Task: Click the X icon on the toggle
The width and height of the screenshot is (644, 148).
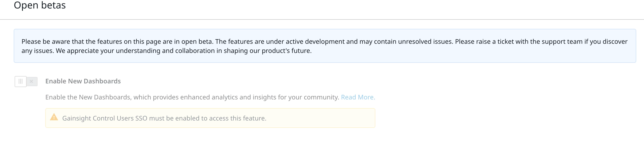Action: click(32, 81)
